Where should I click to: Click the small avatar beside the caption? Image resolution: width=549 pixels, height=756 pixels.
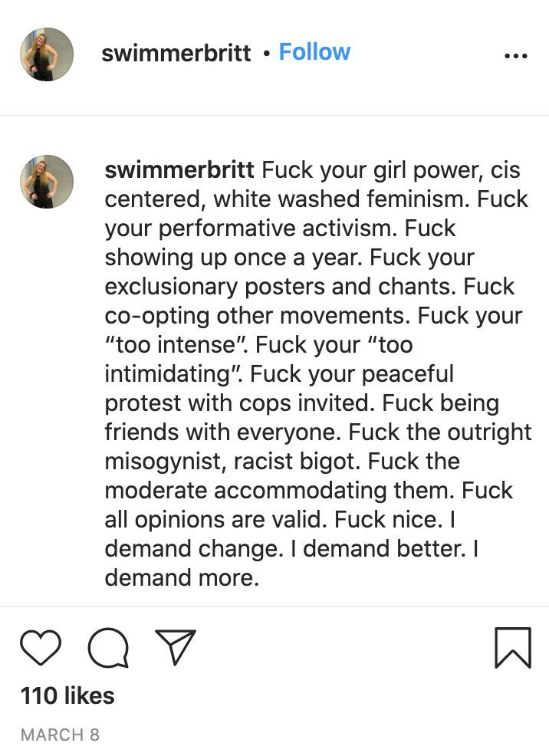click(x=47, y=182)
